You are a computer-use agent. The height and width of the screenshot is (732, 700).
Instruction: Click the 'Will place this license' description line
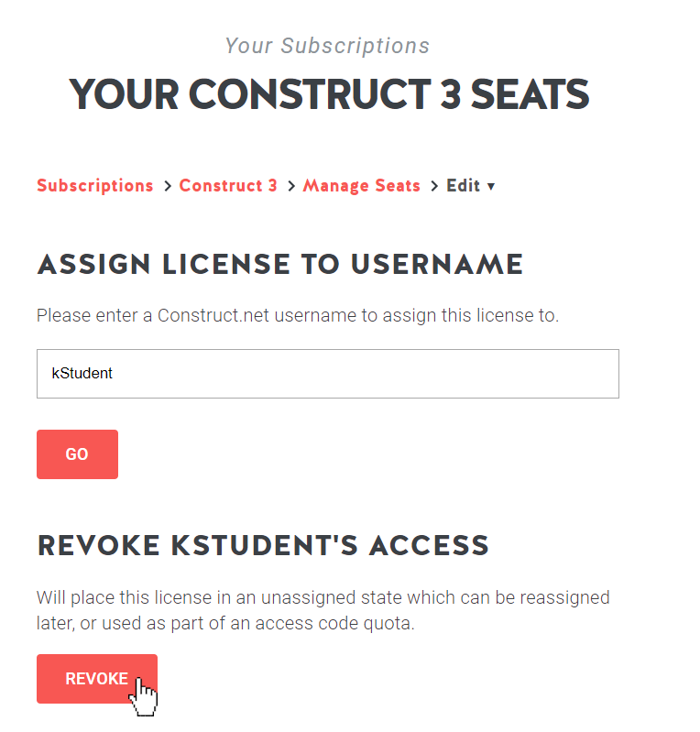[x=323, y=597]
